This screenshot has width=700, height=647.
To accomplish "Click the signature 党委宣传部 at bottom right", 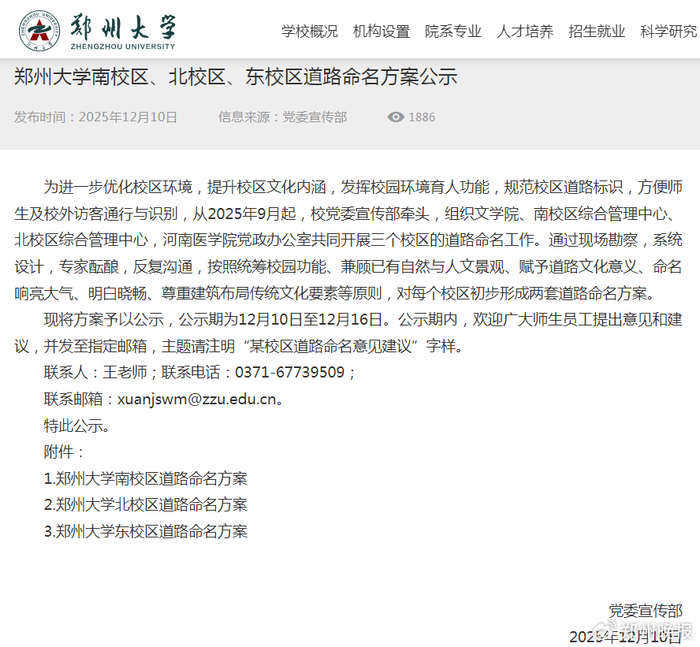I will click(x=646, y=611).
